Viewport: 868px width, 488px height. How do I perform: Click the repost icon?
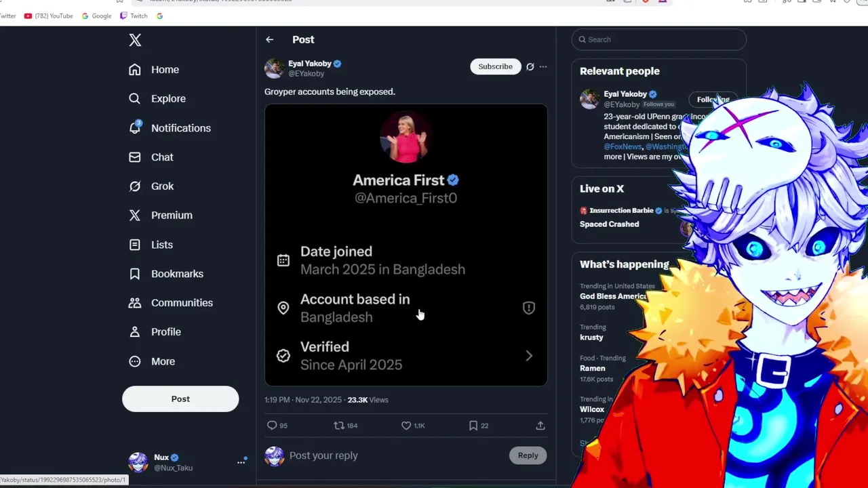pos(339,426)
